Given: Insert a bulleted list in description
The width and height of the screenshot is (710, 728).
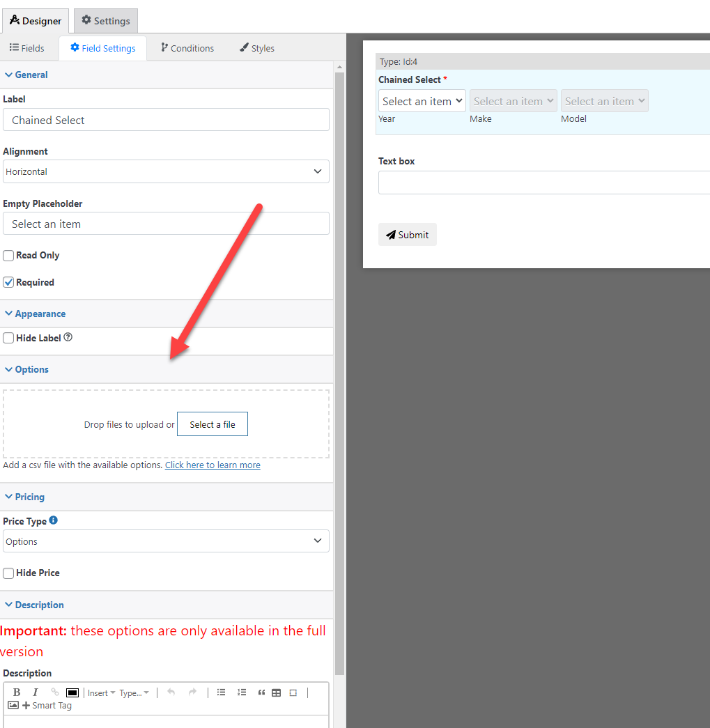Looking at the screenshot, I should click(x=221, y=692).
